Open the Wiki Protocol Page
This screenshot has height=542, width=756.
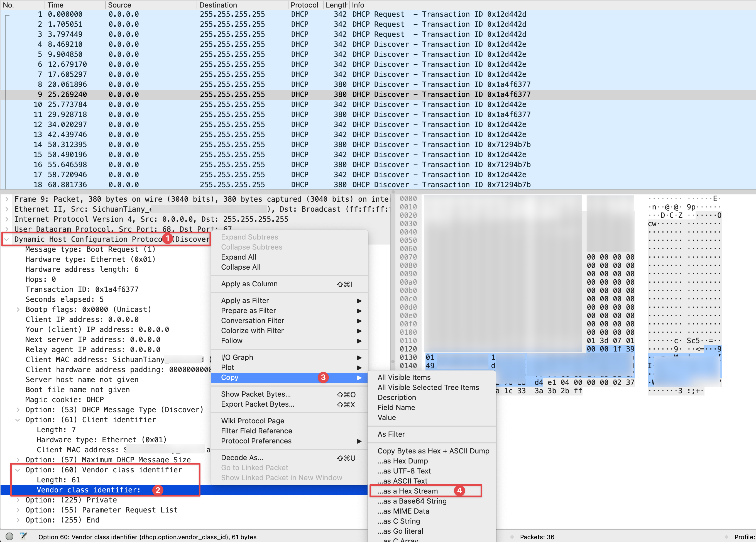click(252, 421)
